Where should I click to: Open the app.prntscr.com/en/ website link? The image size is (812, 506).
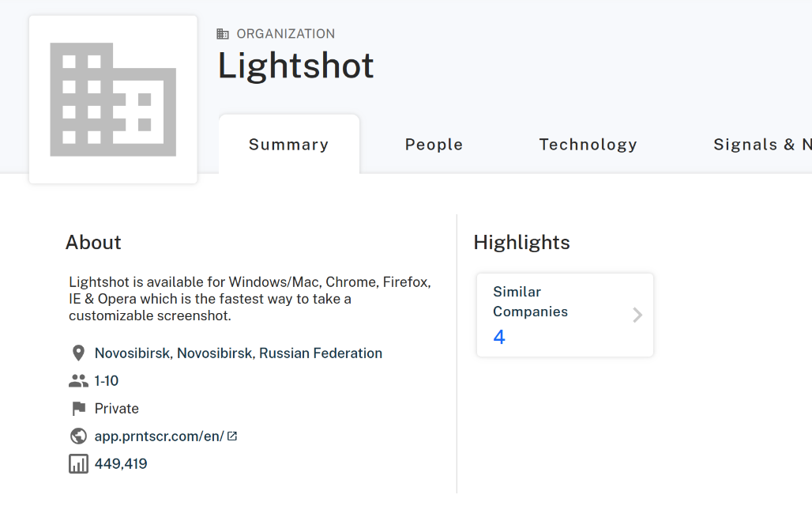coord(160,436)
